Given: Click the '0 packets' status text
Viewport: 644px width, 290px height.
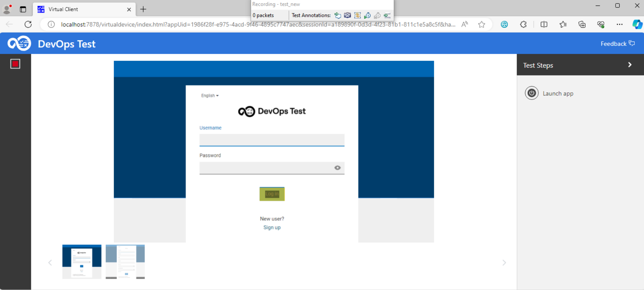Looking at the screenshot, I should 263,15.
